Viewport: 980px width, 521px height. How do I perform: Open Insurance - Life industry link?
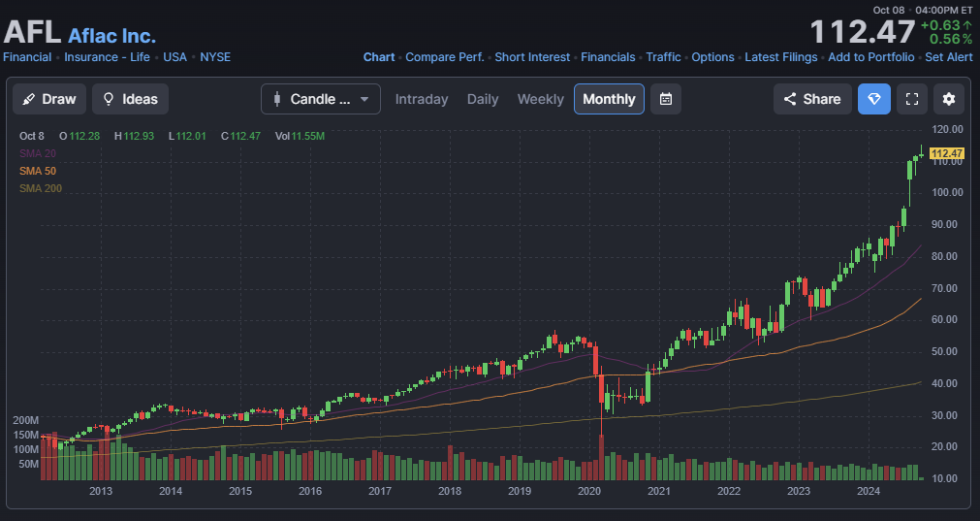pyautogui.click(x=107, y=57)
